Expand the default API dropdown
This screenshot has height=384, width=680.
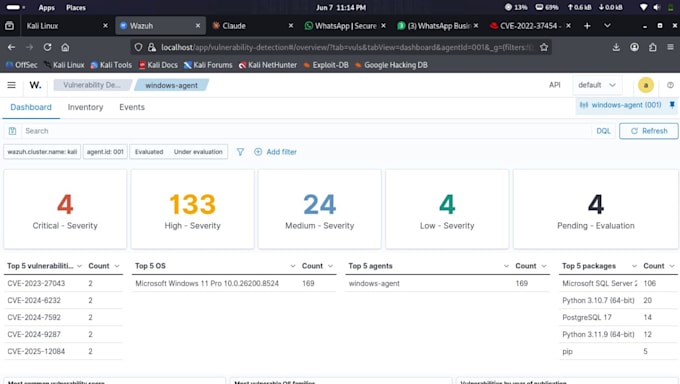point(596,85)
